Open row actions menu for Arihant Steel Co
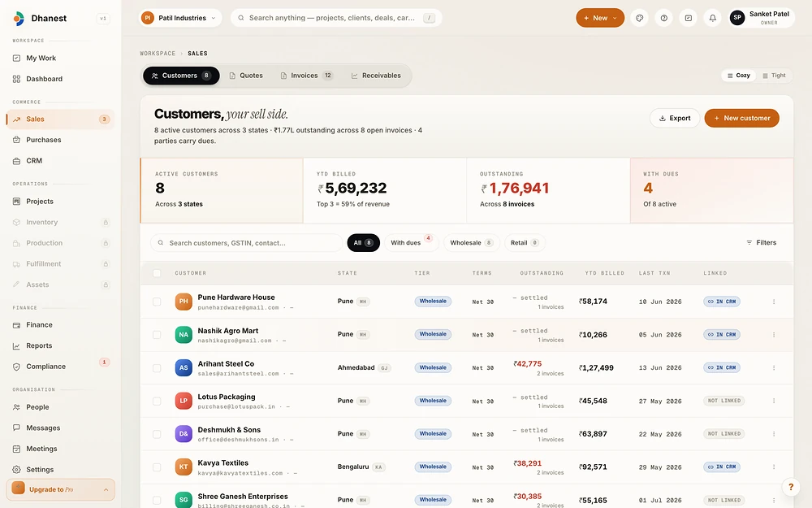 [774, 368]
